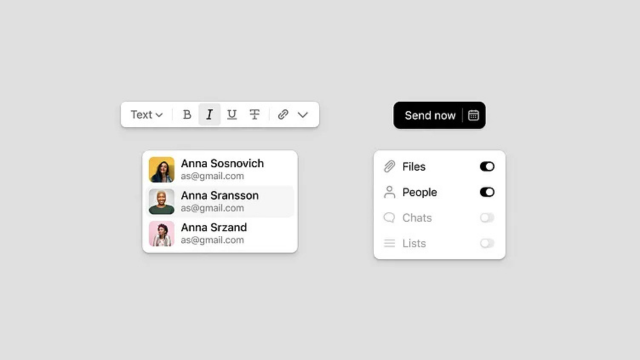Click the Chats bubble icon
This screenshot has width=640, height=360.
pyautogui.click(x=389, y=218)
